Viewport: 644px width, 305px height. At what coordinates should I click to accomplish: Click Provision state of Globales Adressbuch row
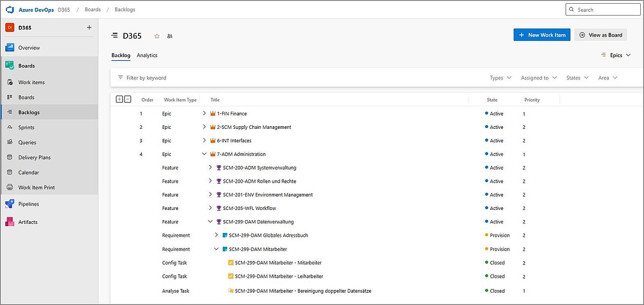[497, 235]
